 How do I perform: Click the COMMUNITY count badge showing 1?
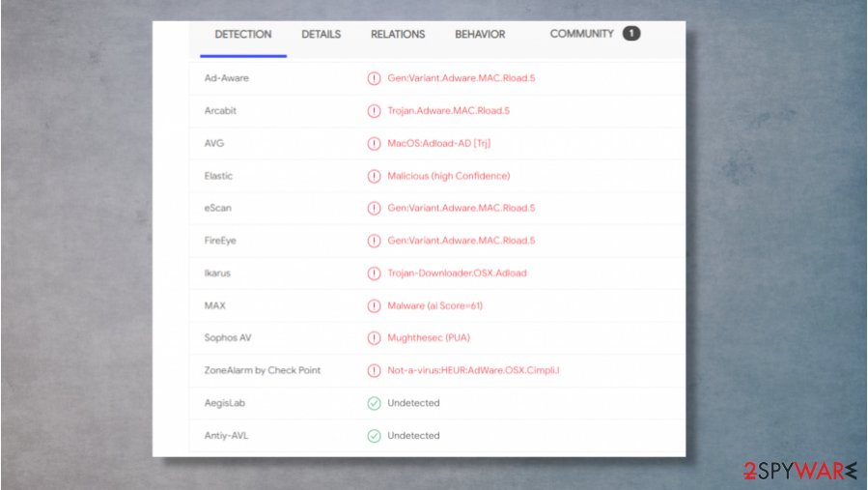[x=631, y=33]
